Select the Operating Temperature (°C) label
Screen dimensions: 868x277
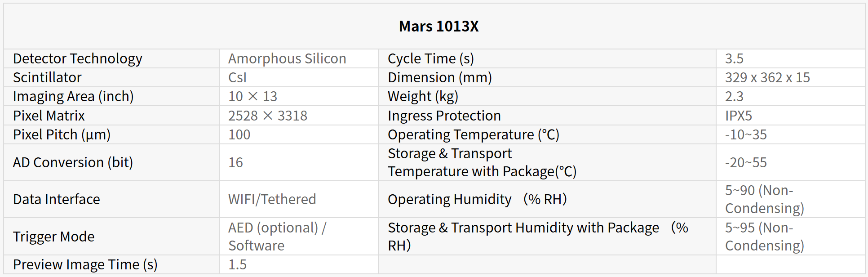[x=473, y=134]
